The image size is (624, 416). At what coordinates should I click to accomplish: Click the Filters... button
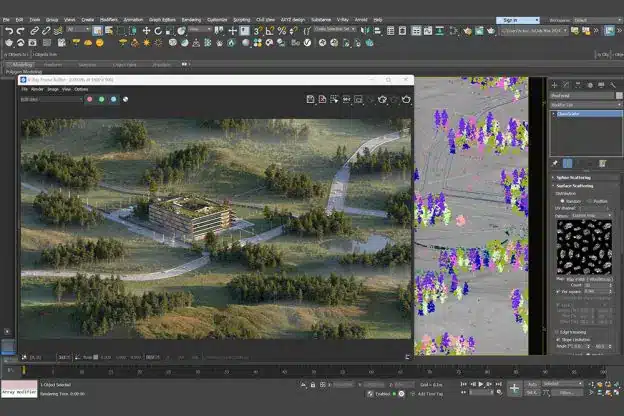[567, 393]
